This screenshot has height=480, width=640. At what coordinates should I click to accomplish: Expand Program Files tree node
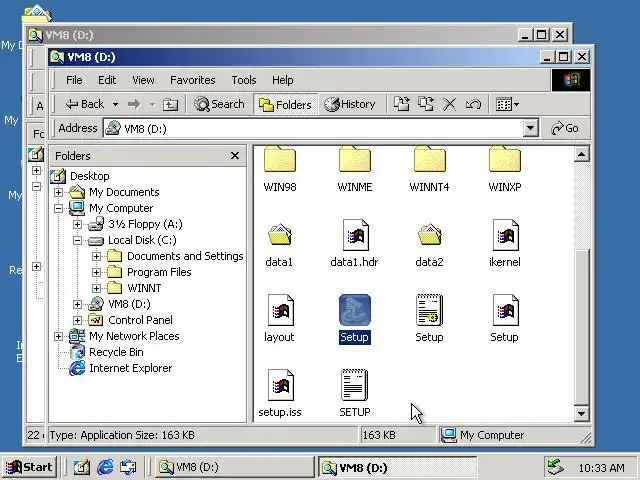(96, 272)
